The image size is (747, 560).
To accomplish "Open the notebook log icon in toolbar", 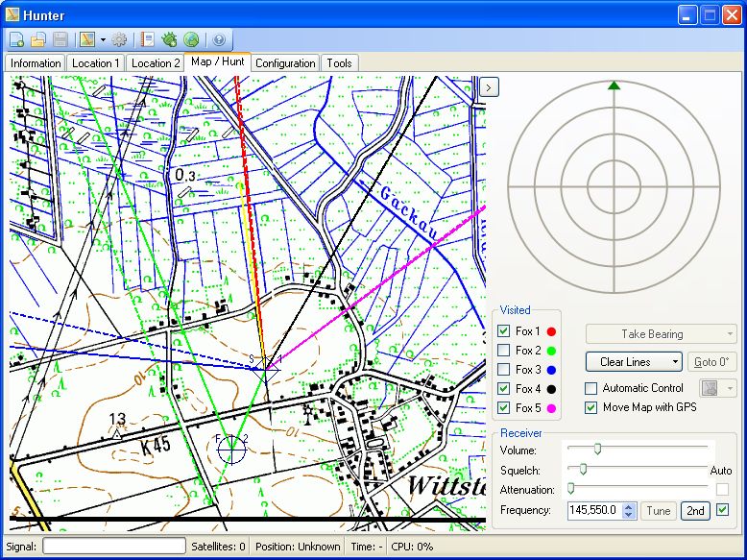I will (148, 40).
